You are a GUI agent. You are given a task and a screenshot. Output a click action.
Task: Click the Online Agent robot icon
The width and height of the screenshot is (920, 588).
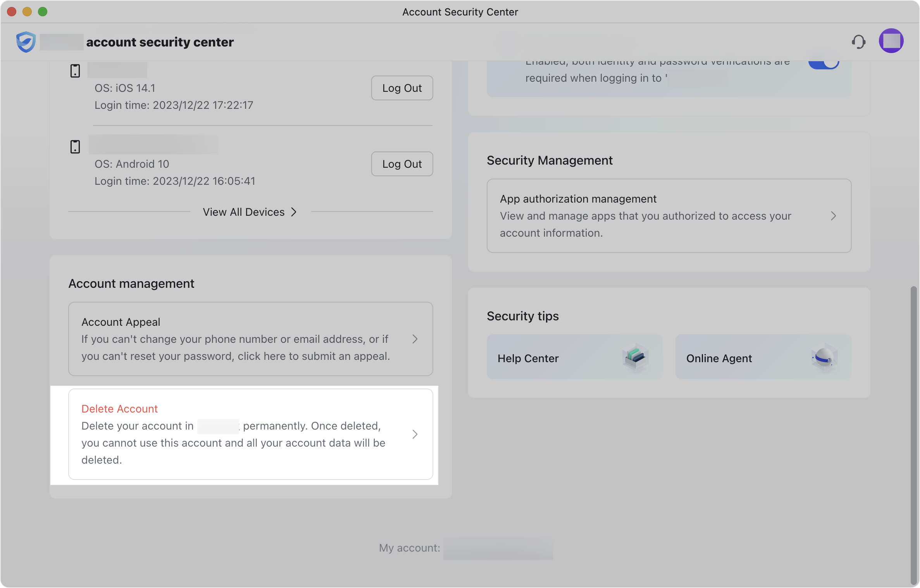pos(824,358)
